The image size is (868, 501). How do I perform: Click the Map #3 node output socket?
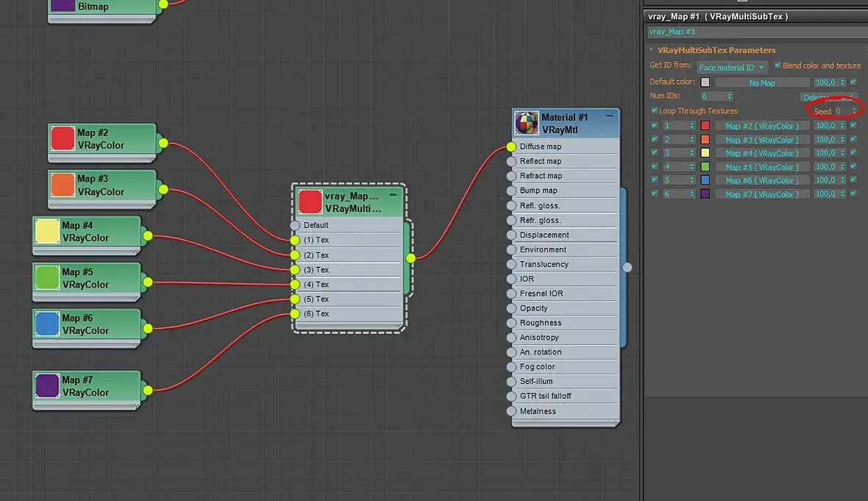click(163, 189)
